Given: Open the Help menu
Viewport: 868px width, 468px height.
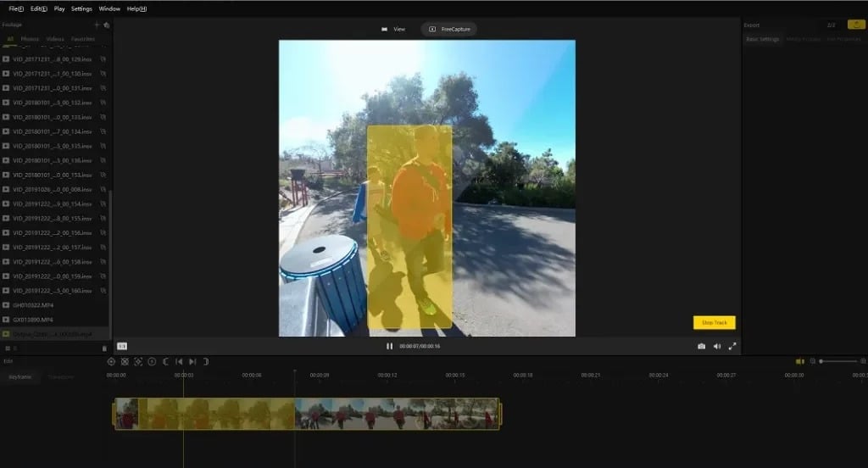Looking at the screenshot, I should coord(136,8).
